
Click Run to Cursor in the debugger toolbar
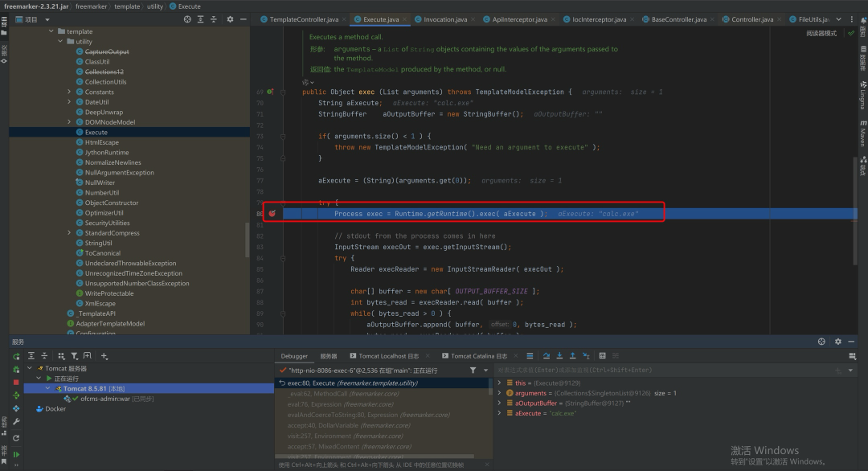(586, 356)
